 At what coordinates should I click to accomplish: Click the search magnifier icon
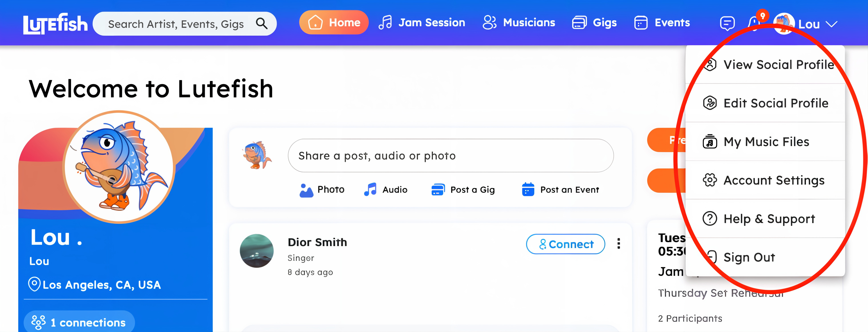(x=262, y=24)
